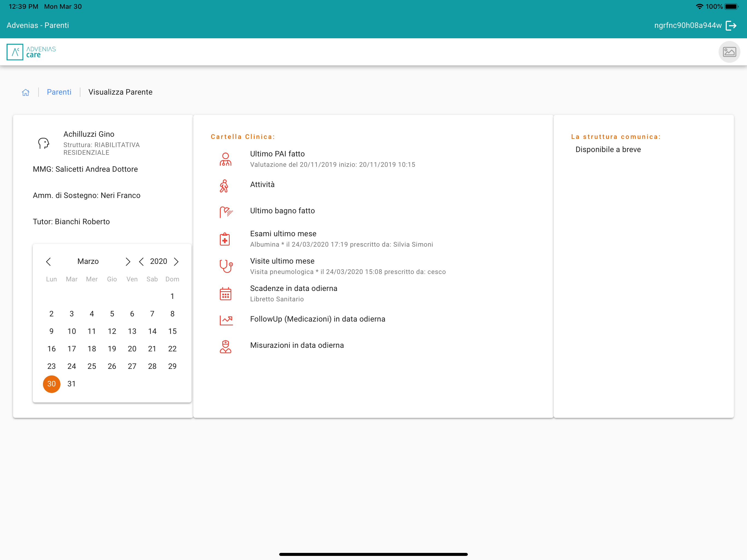The width and height of the screenshot is (747, 560).
Task: Click username ngrfnc90h08a944w in header
Action: 688,25
